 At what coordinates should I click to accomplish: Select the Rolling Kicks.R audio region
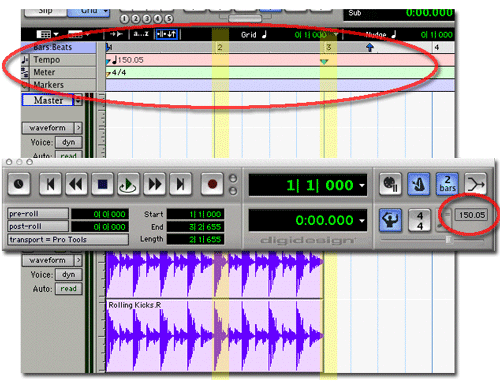pyautogui.click(x=215, y=336)
